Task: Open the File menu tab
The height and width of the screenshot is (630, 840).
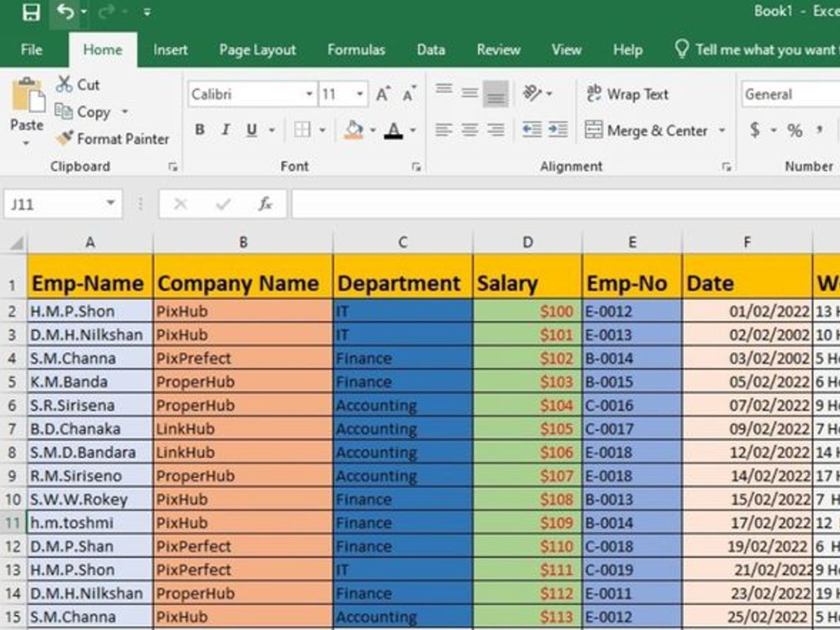Action: point(31,50)
